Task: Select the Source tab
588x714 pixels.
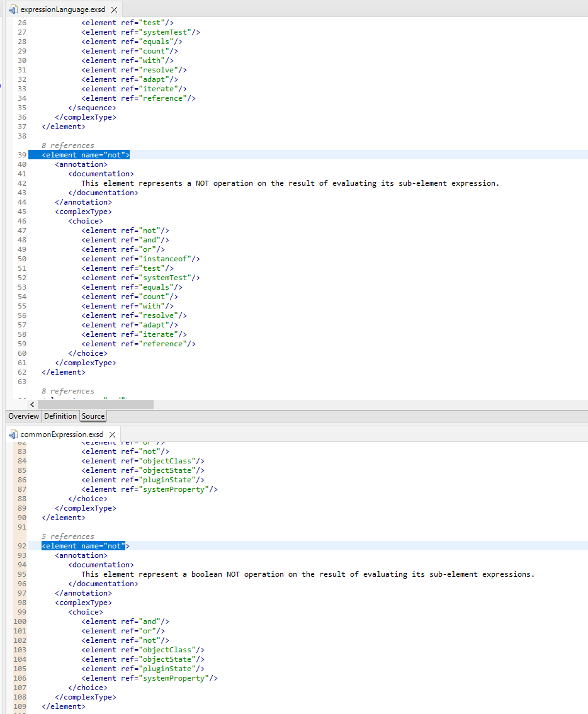Action: coord(93,416)
